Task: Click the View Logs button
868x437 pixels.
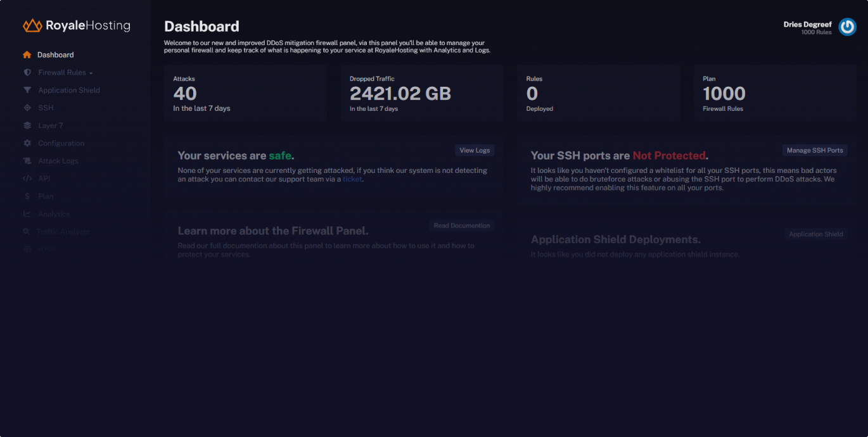Action: pos(475,151)
